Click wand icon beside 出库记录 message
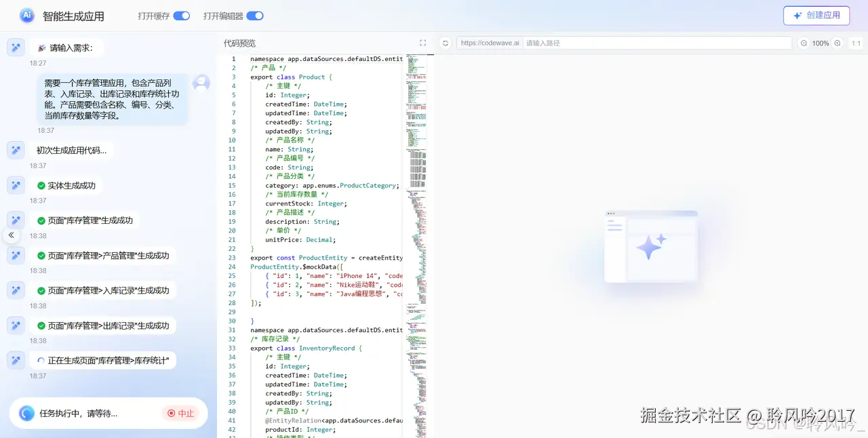 coord(16,325)
